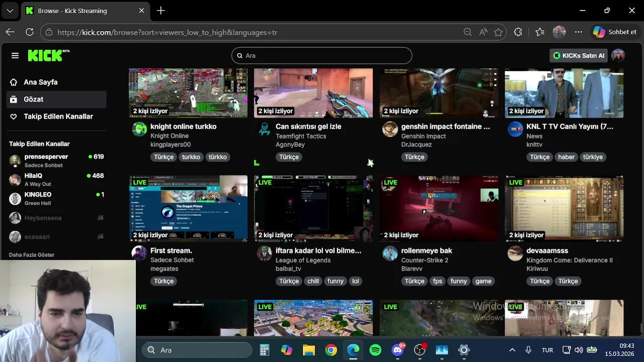Click the game tag under Blarevv stream

[x=484, y=281]
